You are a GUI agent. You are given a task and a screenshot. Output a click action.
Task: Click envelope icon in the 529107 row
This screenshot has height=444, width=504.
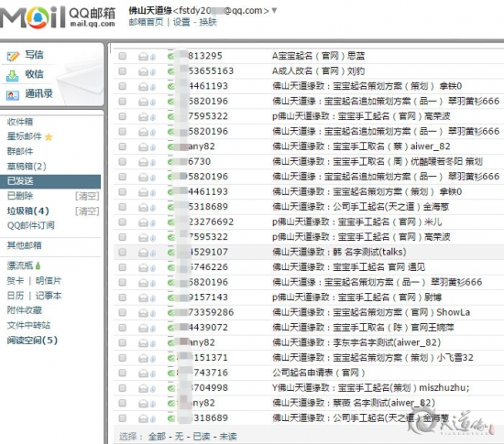coord(143,253)
